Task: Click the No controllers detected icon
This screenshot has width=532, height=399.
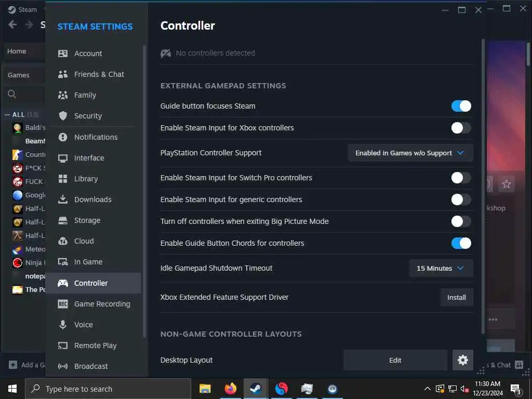Action: point(166,54)
